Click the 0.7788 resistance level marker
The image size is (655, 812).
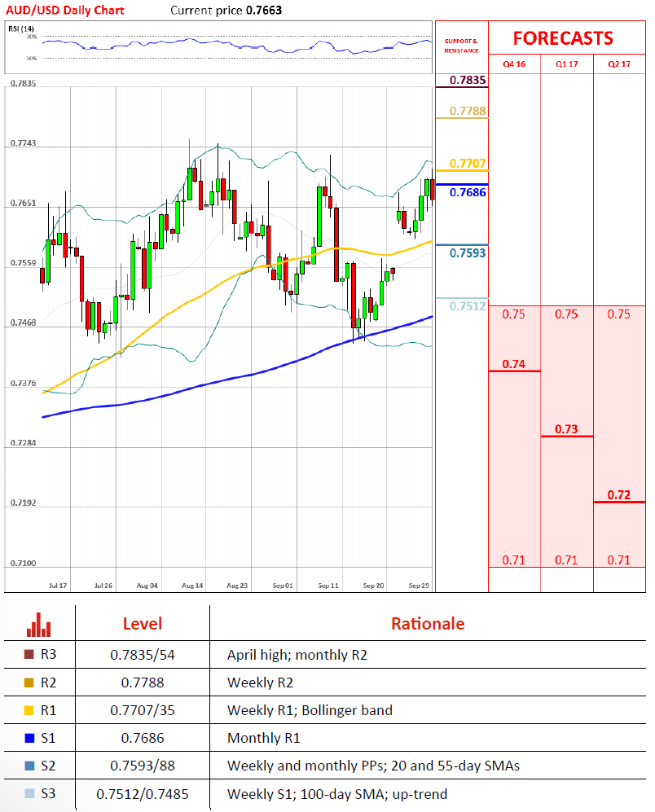click(x=468, y=111)
